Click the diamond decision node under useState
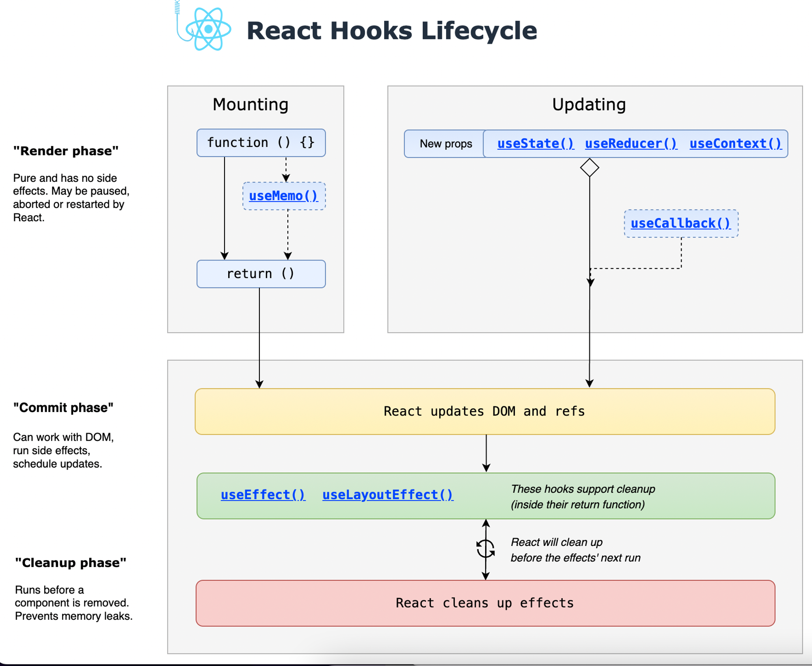 pos(590,167)
